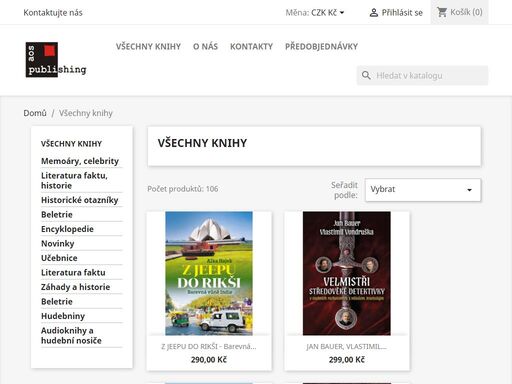Image resolution: width=512 pixels, height=384 pixels.
Task: Open the Učebnice category
Action: coord(59,258)
